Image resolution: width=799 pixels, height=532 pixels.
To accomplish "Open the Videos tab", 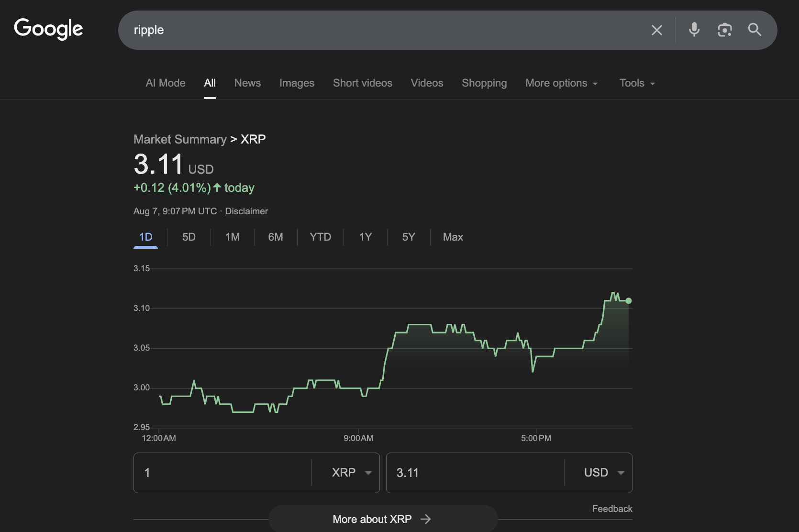I will point(427,83).
